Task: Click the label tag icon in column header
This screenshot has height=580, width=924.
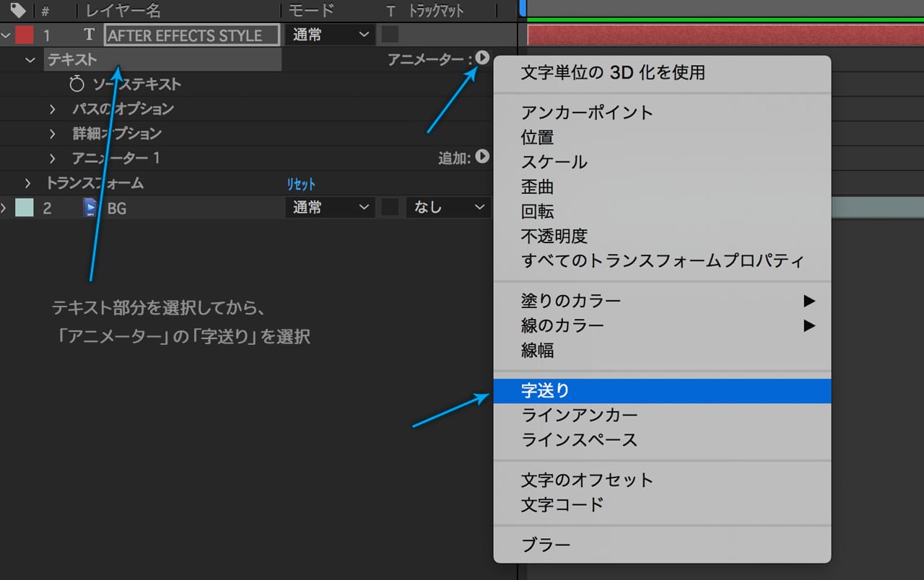Action: pyautogui.click(x=18, y=11)
